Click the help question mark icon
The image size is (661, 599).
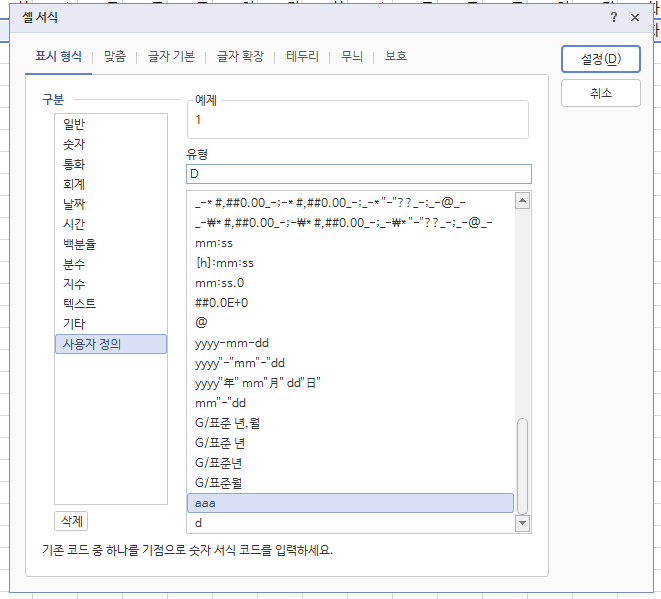tap(614, 17)
